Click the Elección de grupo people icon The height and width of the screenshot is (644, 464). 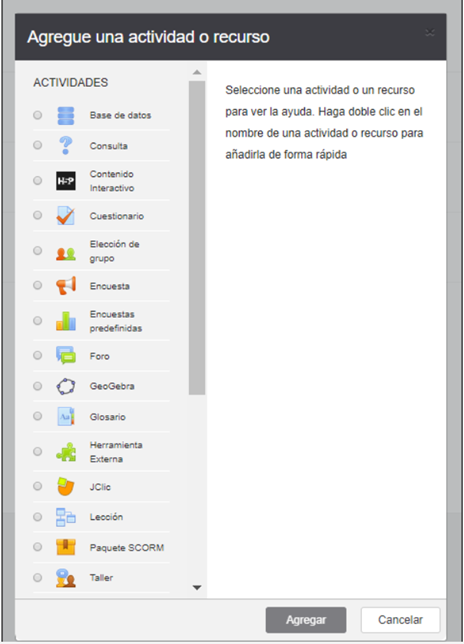click(x=66, y=254)
